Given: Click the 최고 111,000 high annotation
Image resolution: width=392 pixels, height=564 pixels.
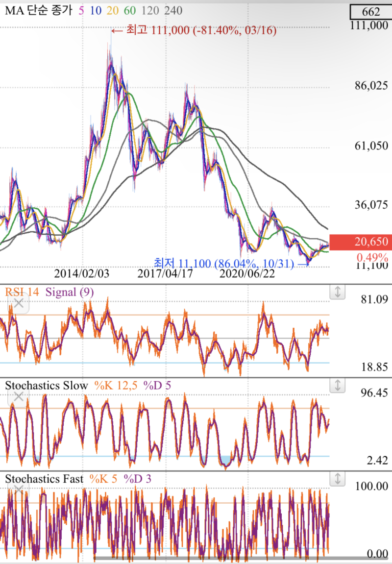Looking at the screenshot, I should click(x=194, y=30).
